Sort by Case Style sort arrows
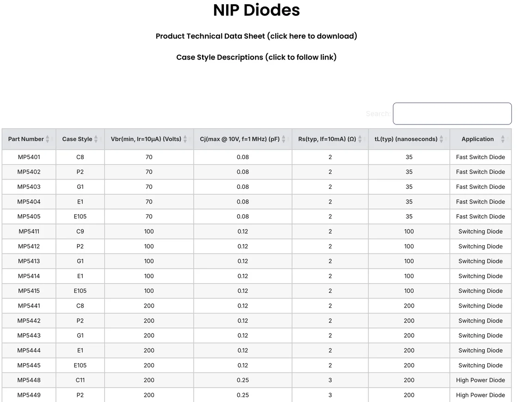Viewport: 532px width, 402px height. click(x=96, y=139)
